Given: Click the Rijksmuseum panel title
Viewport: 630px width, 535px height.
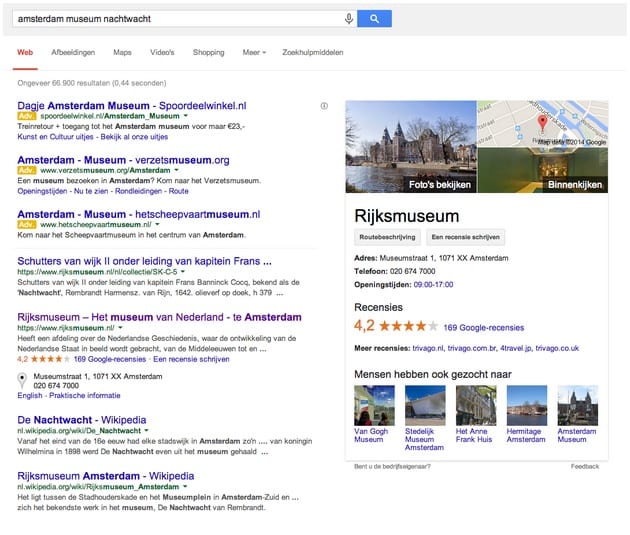Looking at the screenshot, I should 407,216.
